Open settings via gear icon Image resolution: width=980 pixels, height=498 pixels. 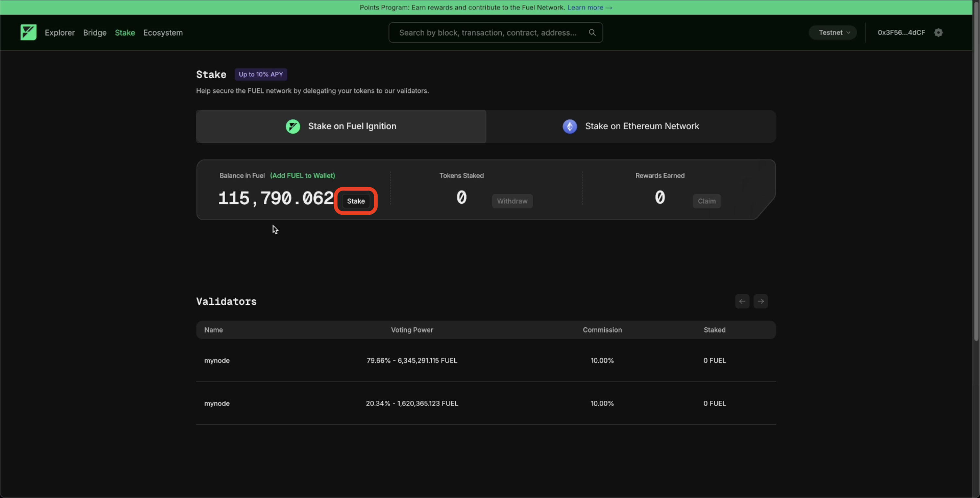938,32
